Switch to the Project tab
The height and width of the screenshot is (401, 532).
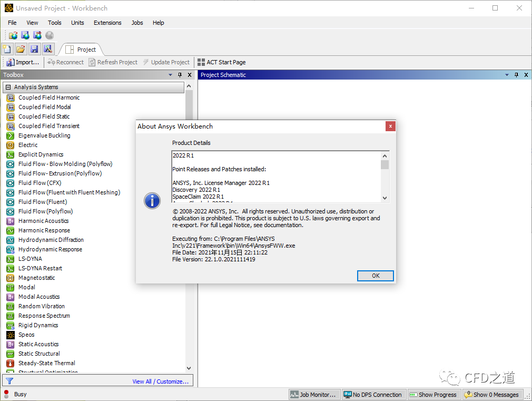click(82, 50)
